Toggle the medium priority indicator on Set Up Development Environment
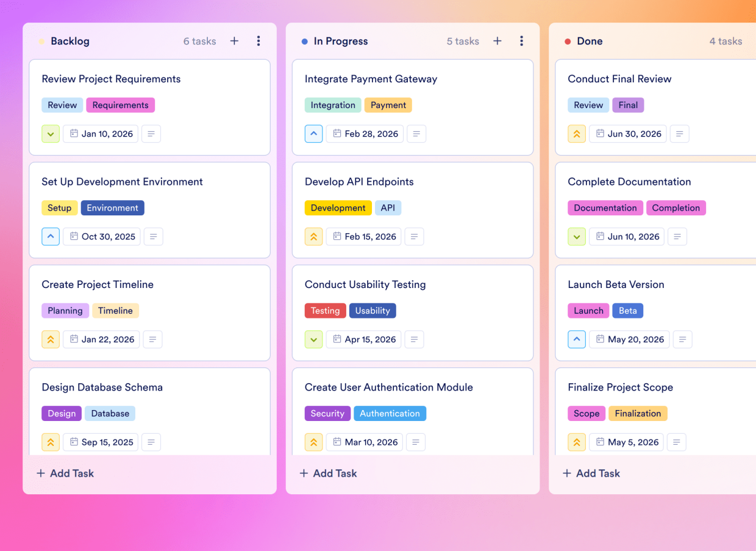The width and height of the screenshot is (756, 551). coord(51,236)
